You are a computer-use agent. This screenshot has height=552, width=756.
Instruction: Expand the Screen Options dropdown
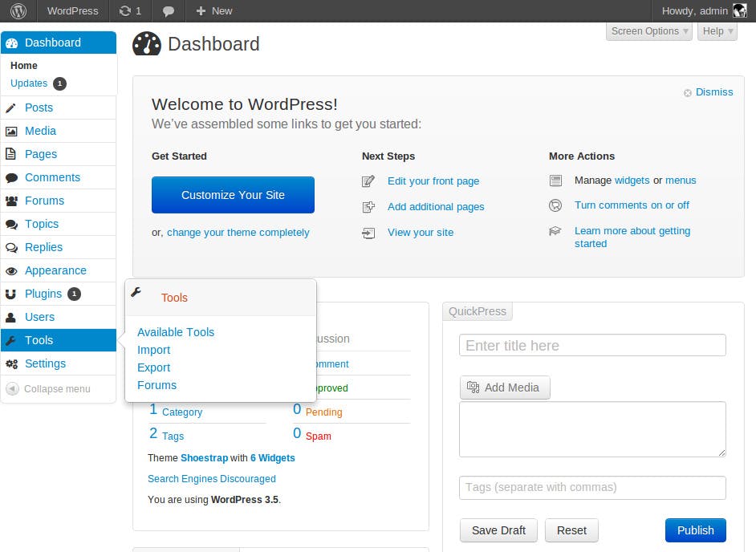(649, 31)
